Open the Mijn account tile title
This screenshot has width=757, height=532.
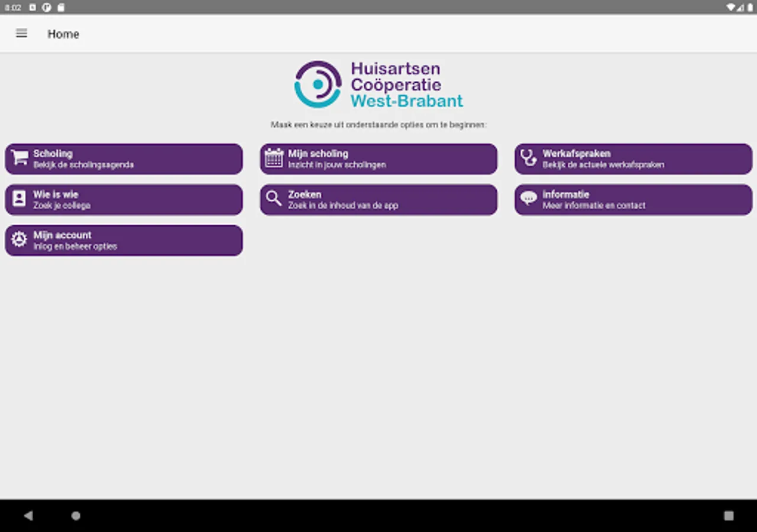point(63,235)
